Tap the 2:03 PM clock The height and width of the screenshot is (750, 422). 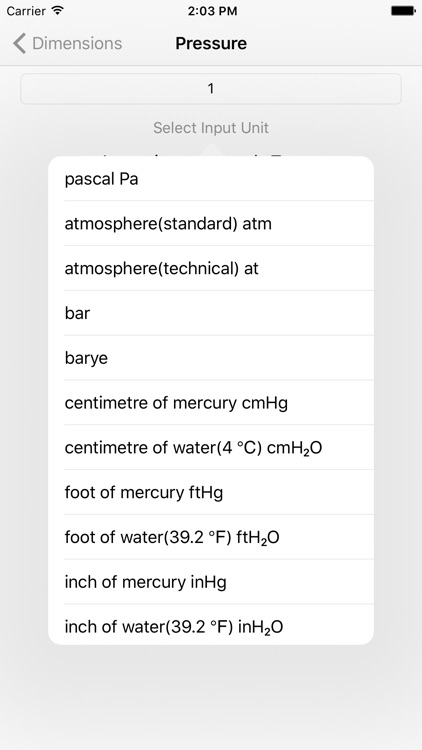tap(212, 11)
